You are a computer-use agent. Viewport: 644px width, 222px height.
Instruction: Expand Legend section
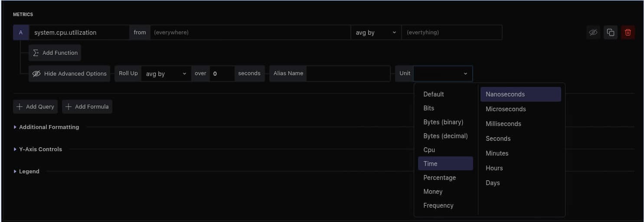click(x=26, y=171)
